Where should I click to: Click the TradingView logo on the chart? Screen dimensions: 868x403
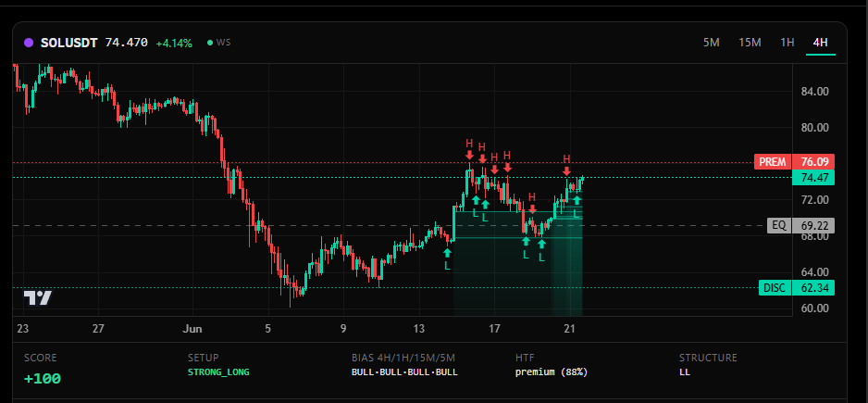pyautogui.click(x=38, y=298)
